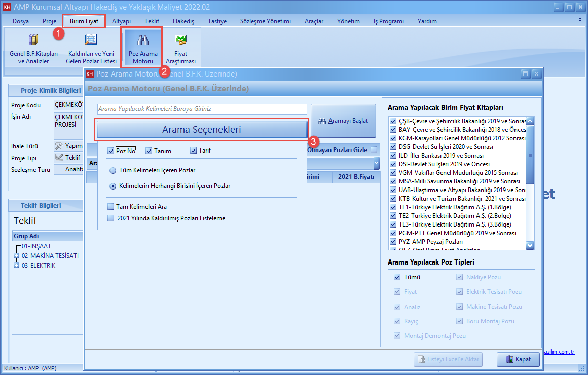The width and height of the screenshot is (588, 375).
Task: Uncheck KTB-Kültür ve Turizm Bakanlığı book
Action: (x=393, y=198)
